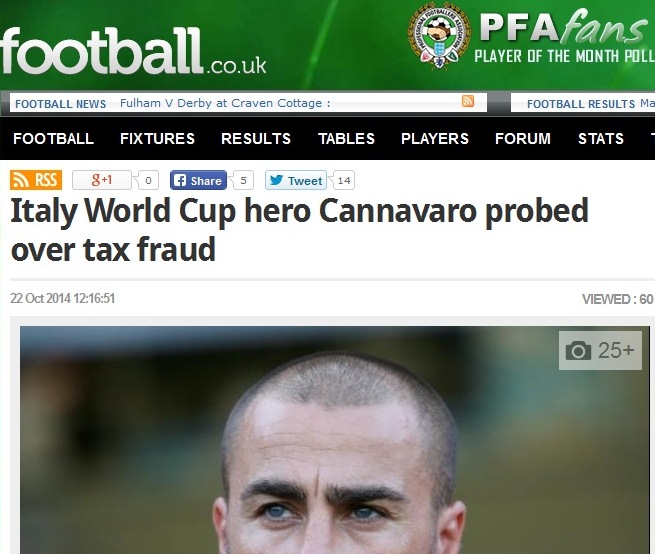Image resolution: width=655 pixels, height=554 pixels.
Task: Open the Players menu item
Action: coord(435,138)
